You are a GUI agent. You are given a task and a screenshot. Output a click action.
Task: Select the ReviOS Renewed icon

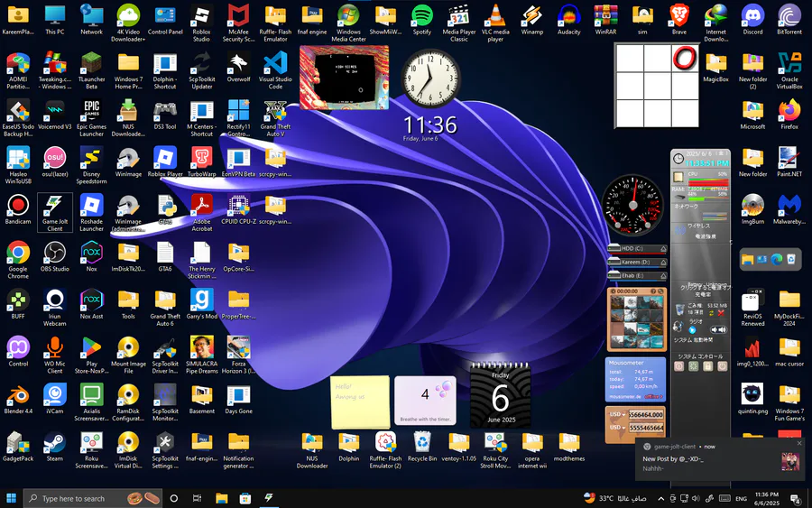pos(752,308)
